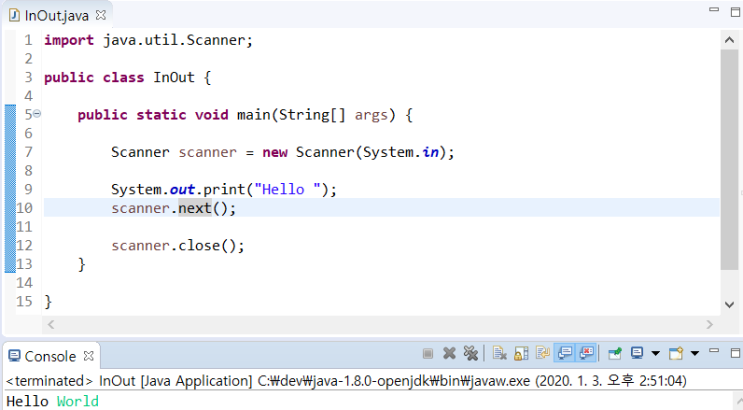Click the "new" keyword on line 7
This screenshot has width=743, height=410.
point(275,152)
